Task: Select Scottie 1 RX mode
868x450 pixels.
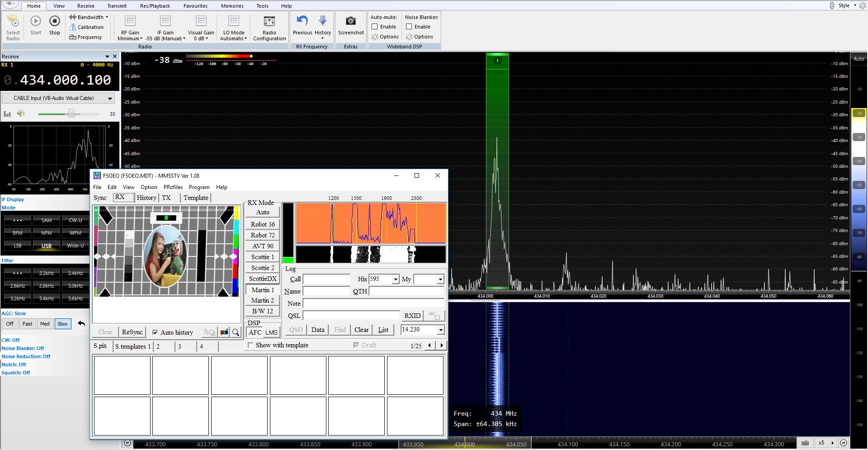Action: pyautogui.click(x=263, y=257)
